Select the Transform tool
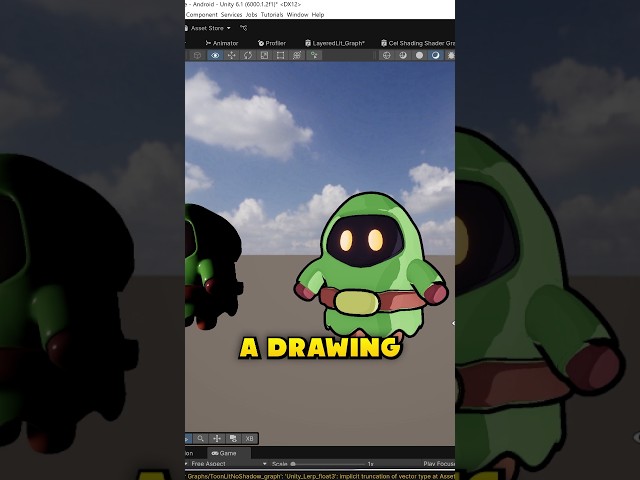This screenshot has height=480, width=640. point(297,56)
